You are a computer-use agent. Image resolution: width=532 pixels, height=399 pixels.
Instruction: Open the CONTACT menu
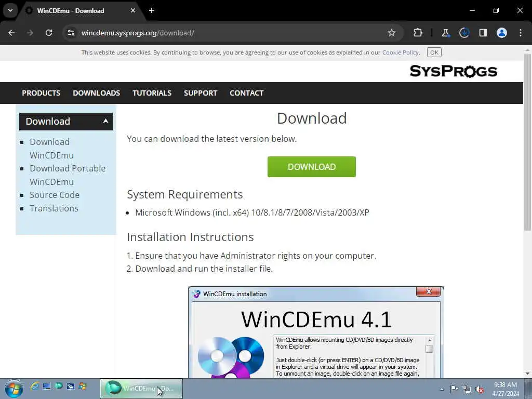point(247,93)
